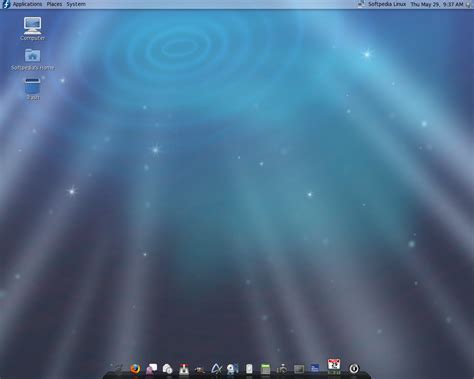The height and width of the screenshot is (379, 474).
Task: Open the terminal dock icon
Action: pos(299,369)
